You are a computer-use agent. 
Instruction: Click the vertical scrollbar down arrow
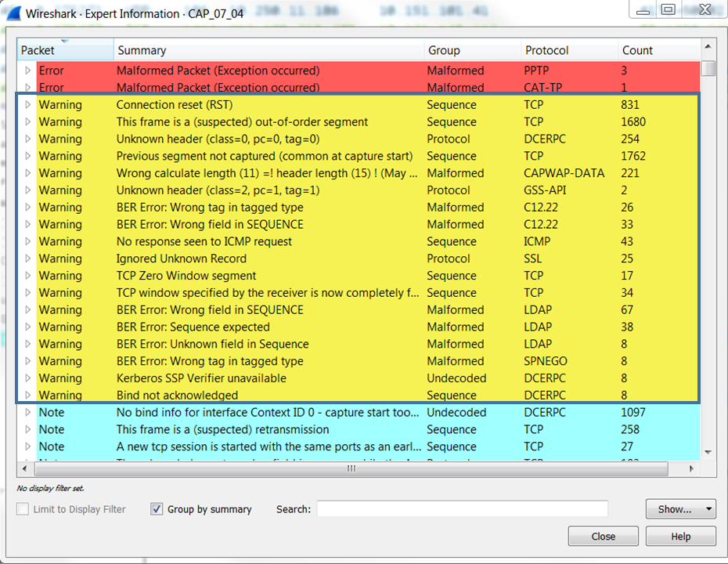[708, 452]
